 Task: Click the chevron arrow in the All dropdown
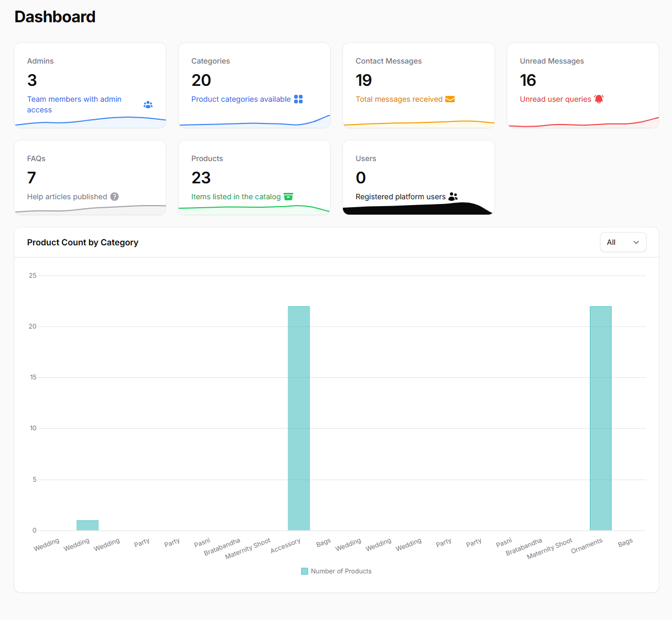click(636, 242)
